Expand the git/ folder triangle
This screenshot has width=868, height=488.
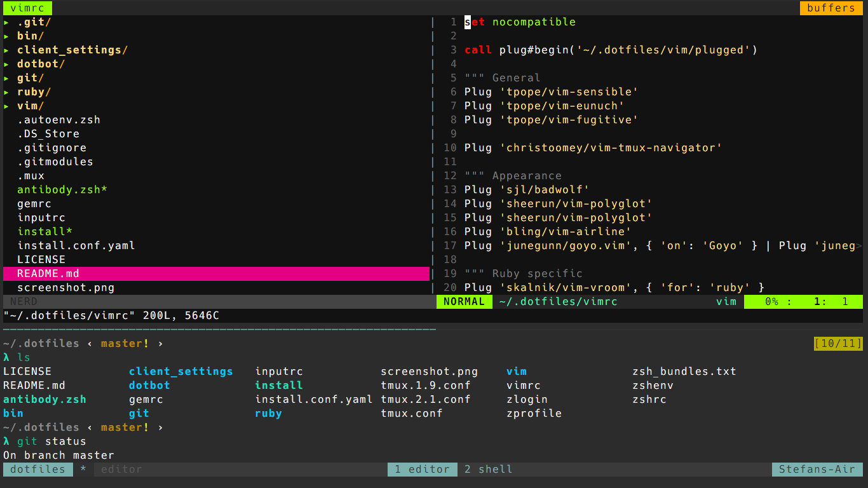(6, 78)
